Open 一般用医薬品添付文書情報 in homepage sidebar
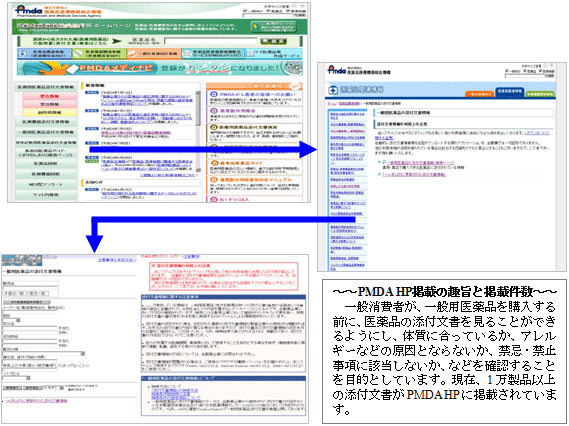569x426 pixels. coord(46,132)
